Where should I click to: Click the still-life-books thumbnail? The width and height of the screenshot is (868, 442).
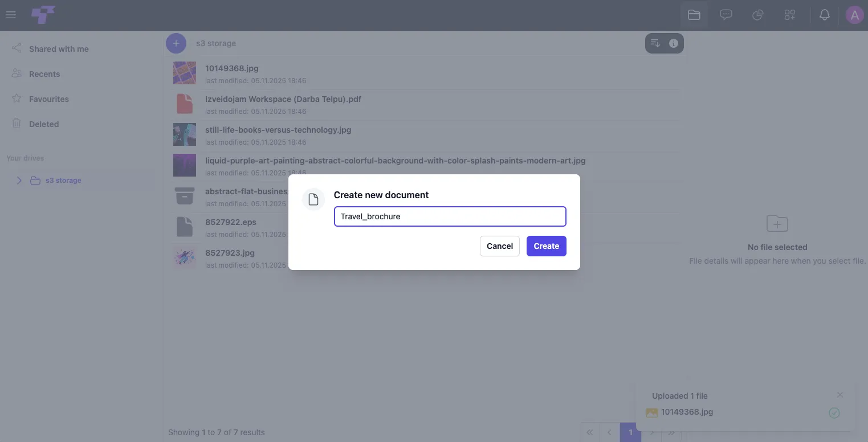coord(185,134)
